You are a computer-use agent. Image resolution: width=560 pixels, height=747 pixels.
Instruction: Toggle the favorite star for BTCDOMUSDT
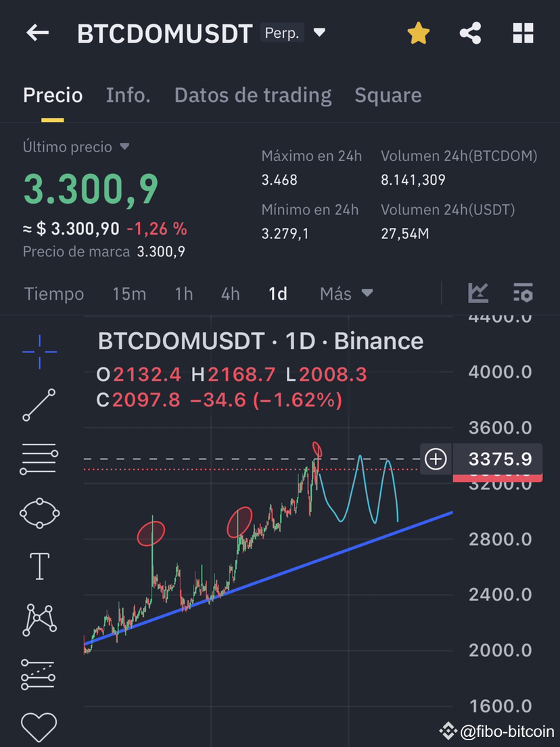[418, 32]
